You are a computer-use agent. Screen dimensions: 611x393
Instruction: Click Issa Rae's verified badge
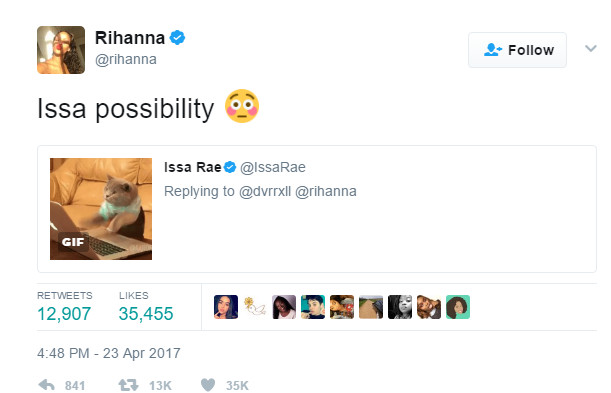230,167
